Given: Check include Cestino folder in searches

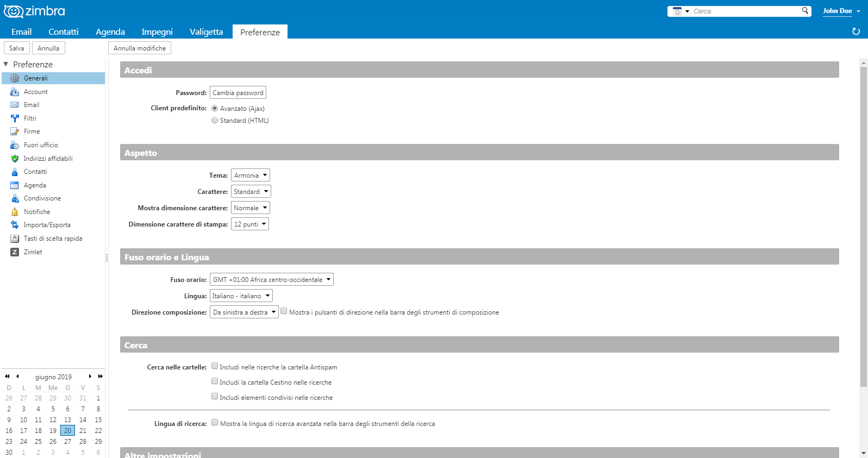Looking at the screenshot, I should click(215, 381).
